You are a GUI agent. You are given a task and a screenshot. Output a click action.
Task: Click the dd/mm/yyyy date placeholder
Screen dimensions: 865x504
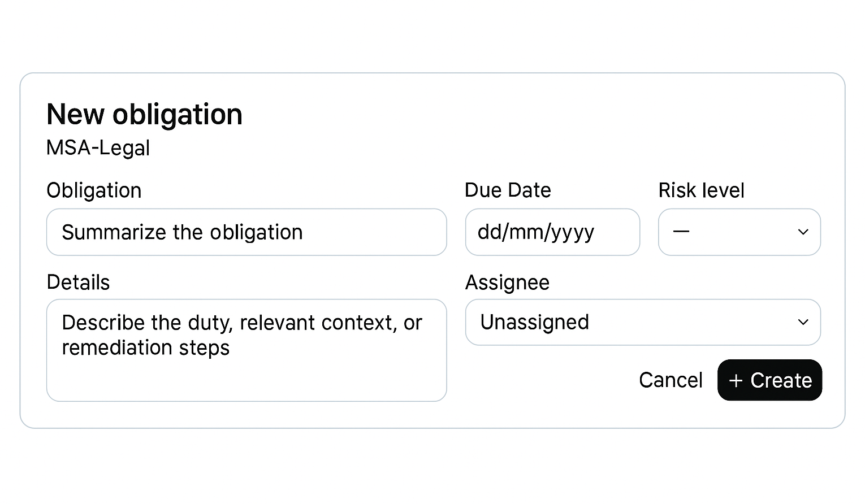click(535, 232)
